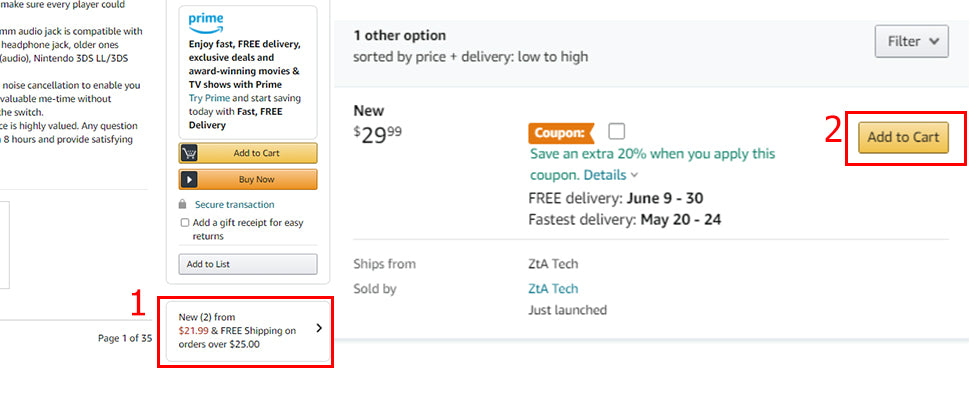Click the orange Coupon badge
Screen dimensions: 970x400
point(560,133)
